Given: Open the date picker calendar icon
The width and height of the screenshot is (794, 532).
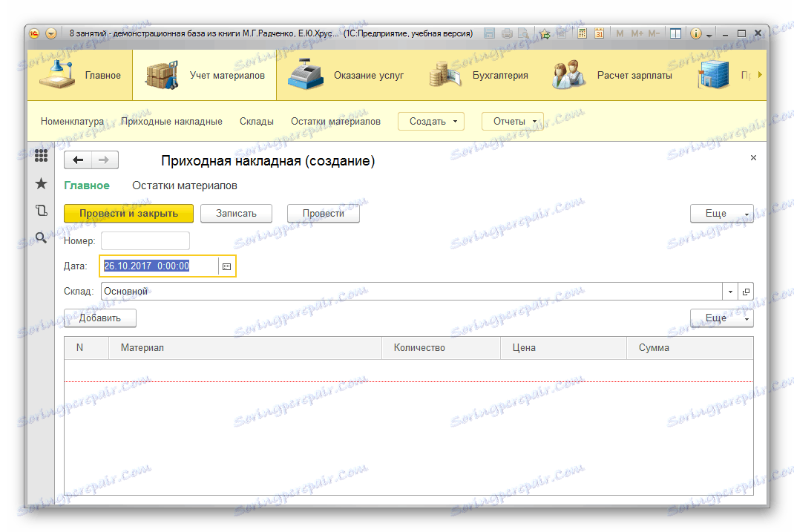Looking at the screenshot, I should [227, 266].
